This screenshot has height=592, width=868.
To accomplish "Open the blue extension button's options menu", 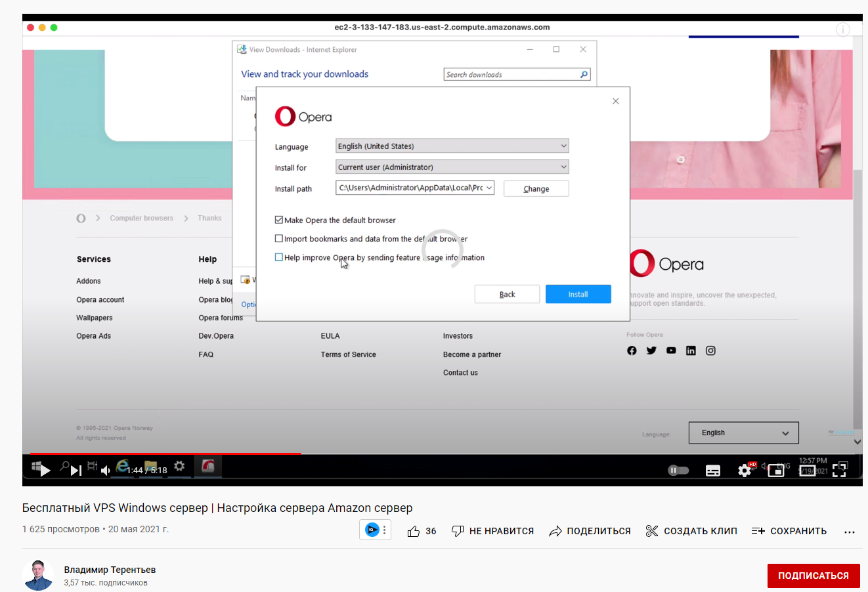I will 385,530.
